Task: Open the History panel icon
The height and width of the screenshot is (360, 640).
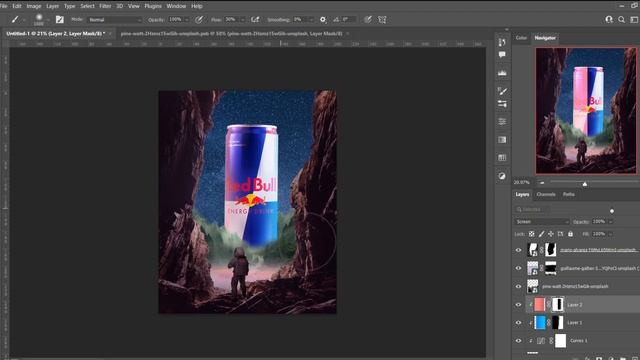Action: 502,42
